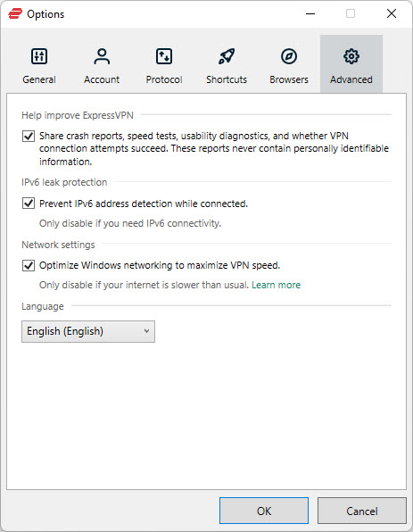This screenshot has height=532, width=413.
Task: Click the Account person icon
Action: 102,56
